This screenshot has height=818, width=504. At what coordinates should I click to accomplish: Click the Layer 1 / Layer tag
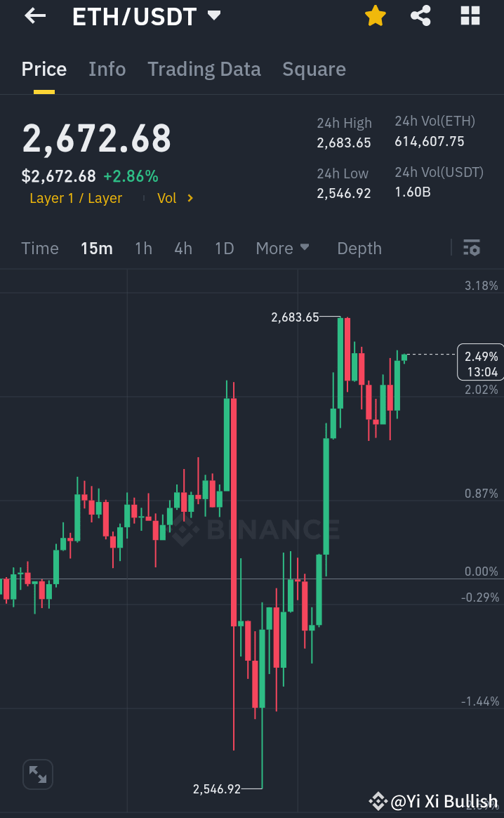[x=76, y=198]
